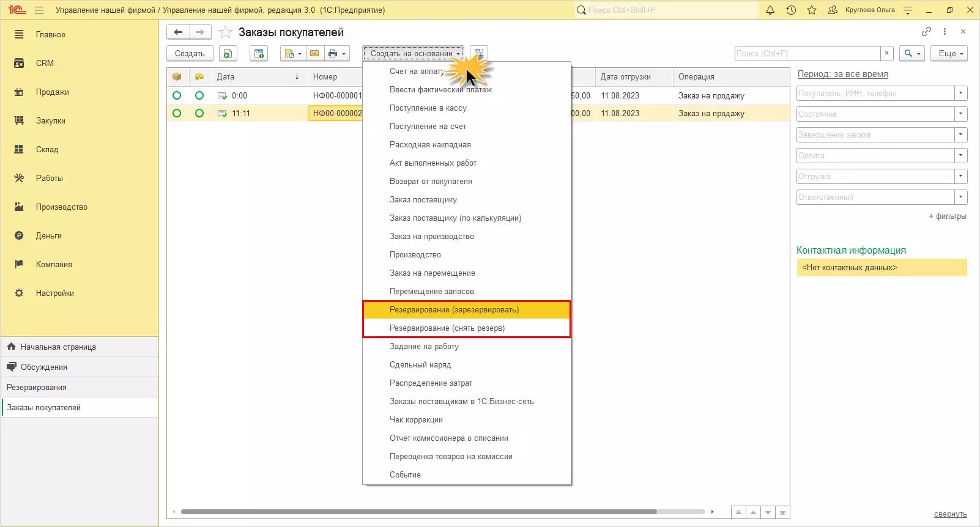Open the three-dot form menu
Screen dimensions: 980x527
coord(945,32)
